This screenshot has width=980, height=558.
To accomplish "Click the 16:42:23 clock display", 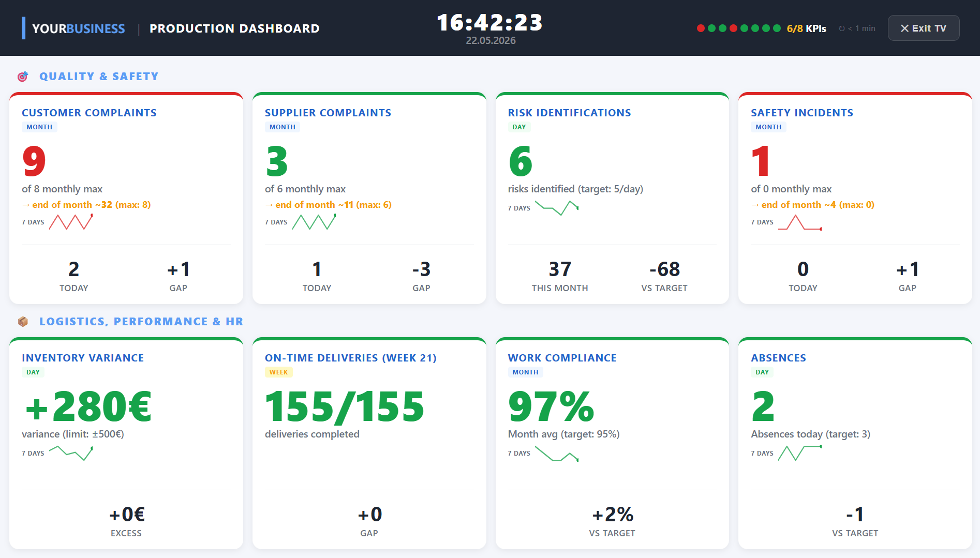I will point(490,22).
